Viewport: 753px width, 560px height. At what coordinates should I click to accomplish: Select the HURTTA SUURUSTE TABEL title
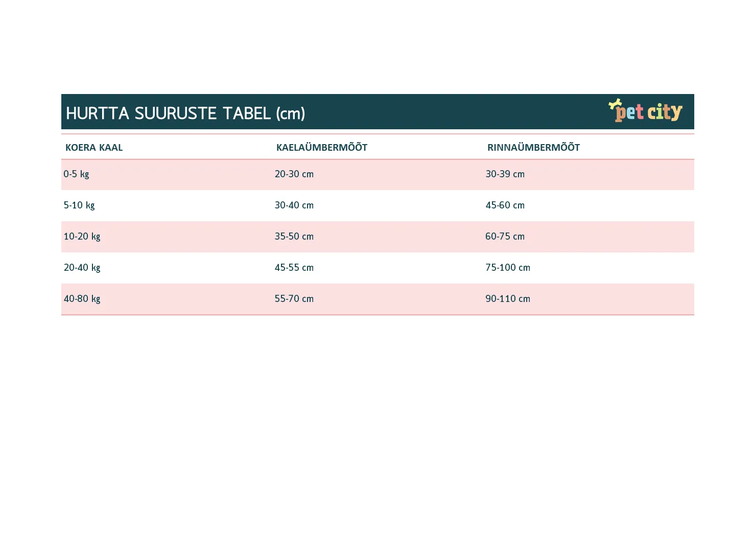tap(185, 113)
